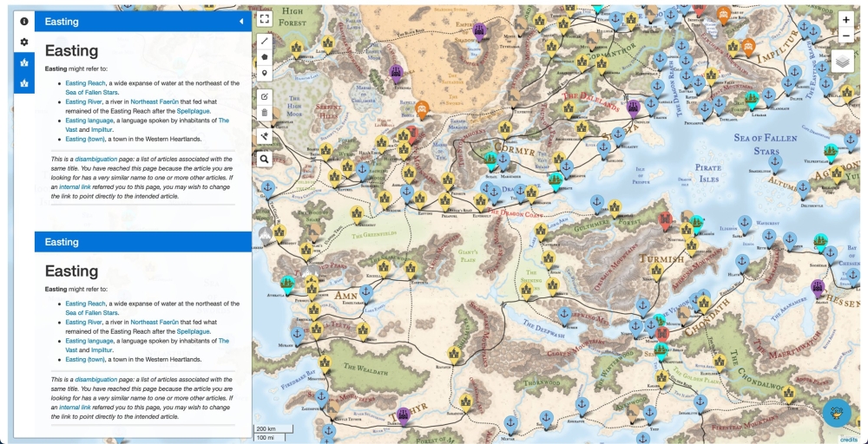Enter fullscreen map view
The height and width of the screenshot is (444, 868).
(265, 18)
